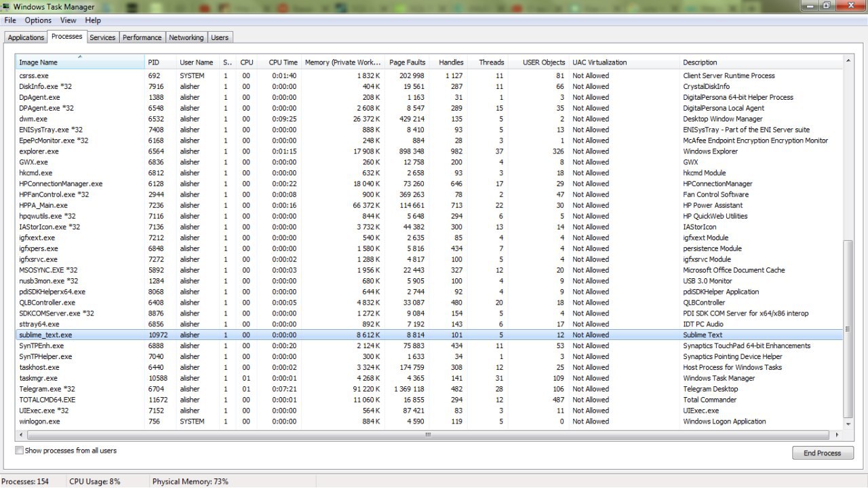
Task: Click the horizontal scrollbar right arrow
Action: pos(837,434)
